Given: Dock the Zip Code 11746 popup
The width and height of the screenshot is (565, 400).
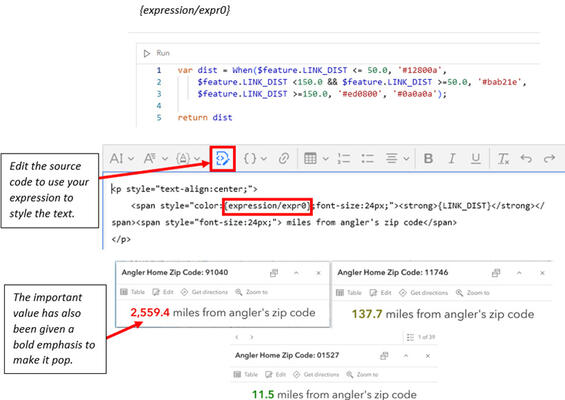Looking at the screenshot, I should pos(496,273).
